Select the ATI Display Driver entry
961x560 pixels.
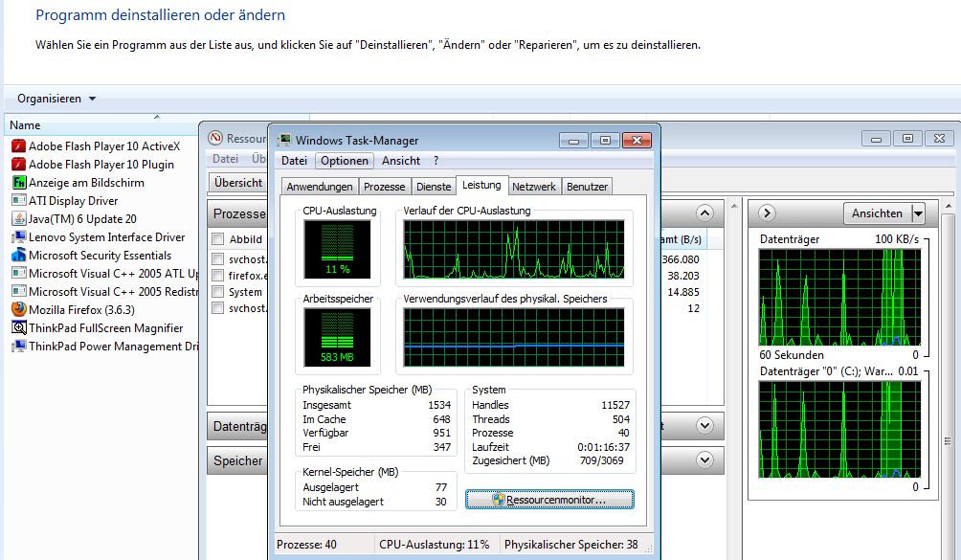tap(73, 201)
